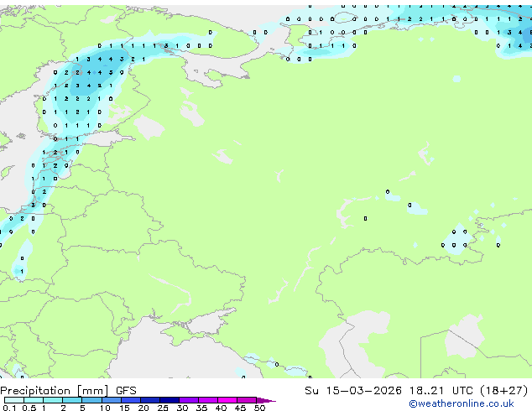Click the legend label 50
532x411 pixels.
click(259, 408)
